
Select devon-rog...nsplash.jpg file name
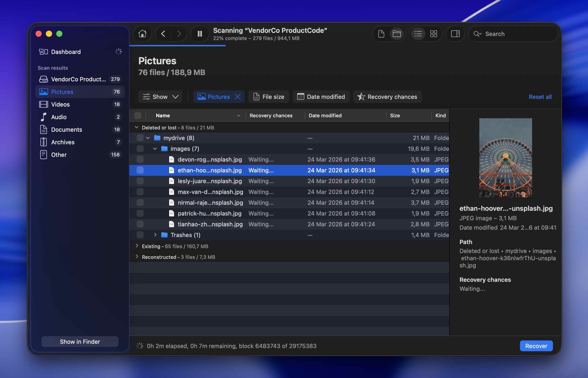tap(210, 160)
